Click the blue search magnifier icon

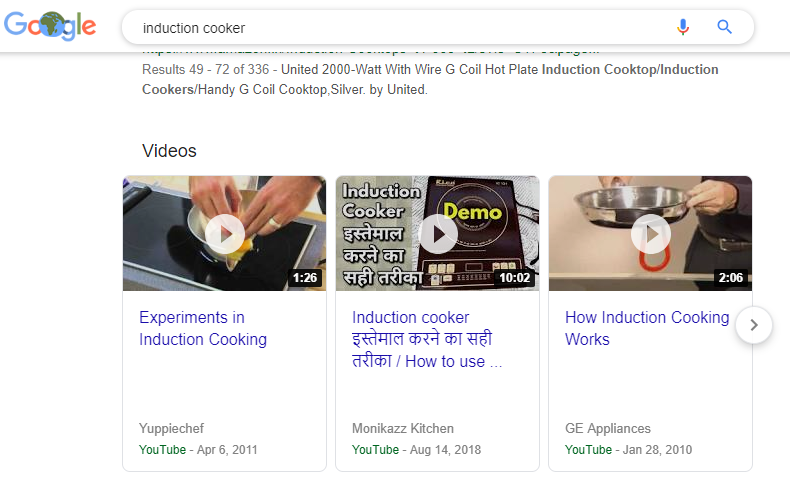pos(725,27)
